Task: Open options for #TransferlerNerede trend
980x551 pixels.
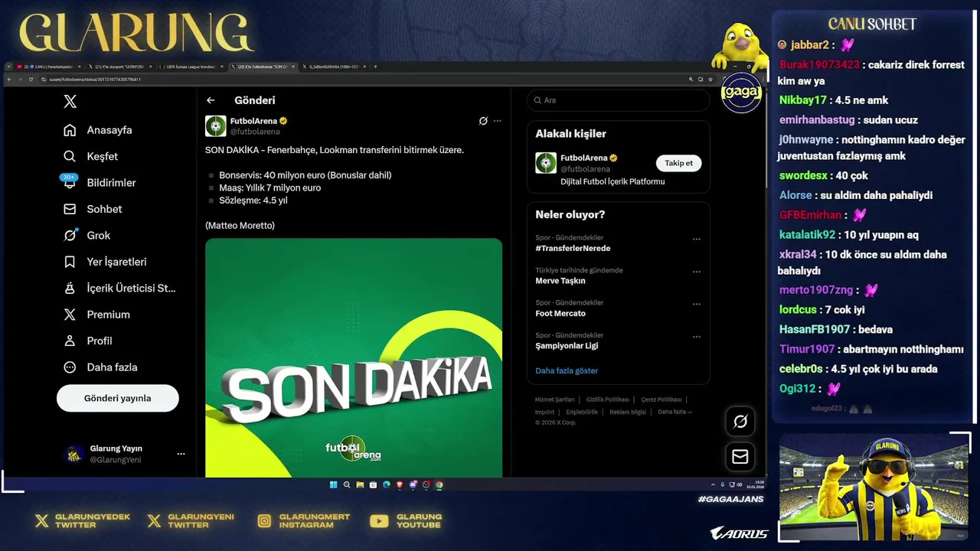Action: [x=697, y=239]
